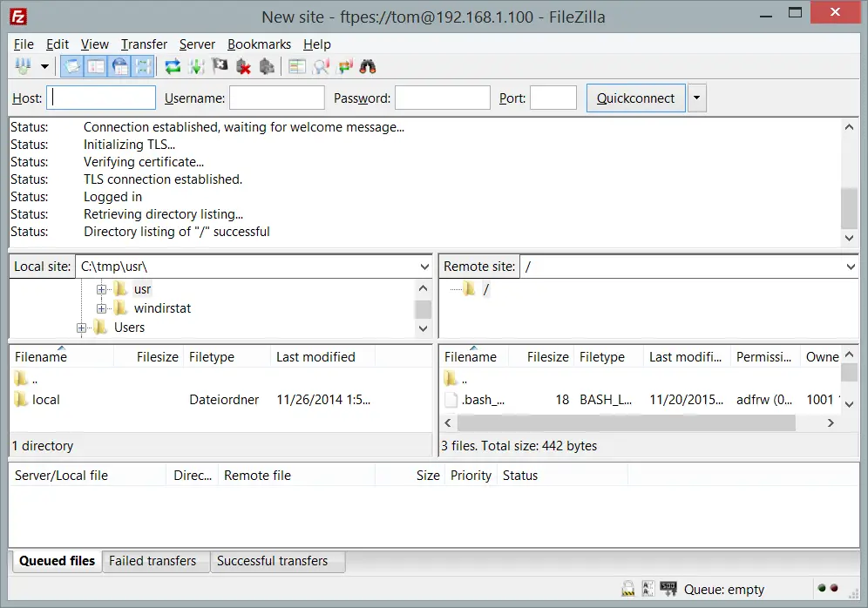Disconnect from the current server
The width and height of the screenshot is (868, 608).
click(x=243, y=67)
